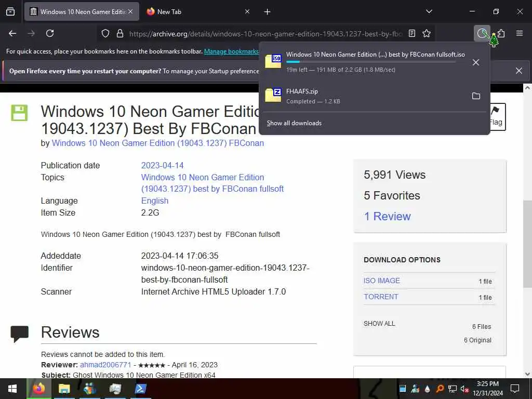Image resolution: width=532 pixels, height=399 pixels.
Task: Show FHAAFS.zip in its containing folder
Action: [476, 96]
